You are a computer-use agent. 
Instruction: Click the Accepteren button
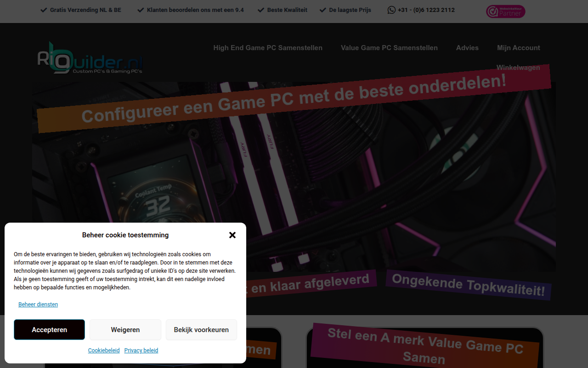49,330
